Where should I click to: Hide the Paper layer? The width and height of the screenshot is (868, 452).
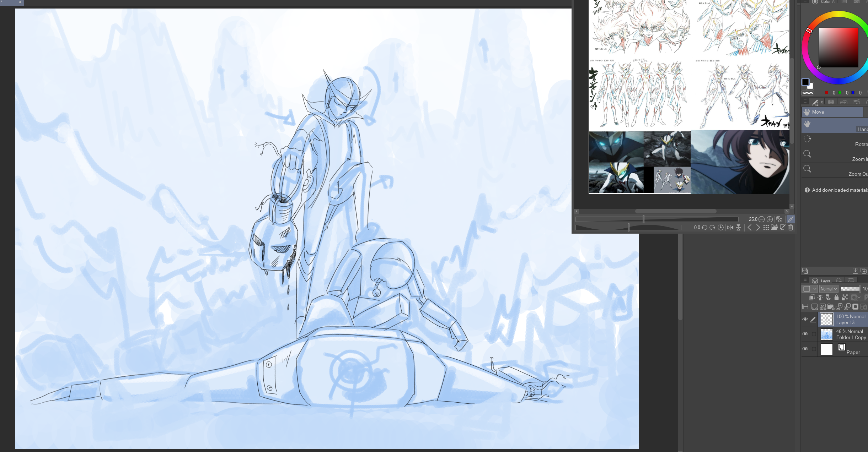pos(805,349)
